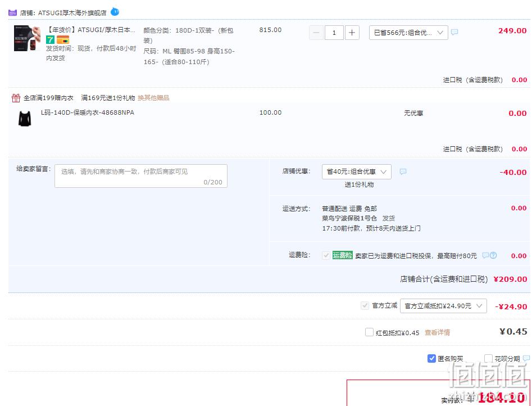Open the 省40元:组合优惠 store discount dropdown

(x=356, y=172)
